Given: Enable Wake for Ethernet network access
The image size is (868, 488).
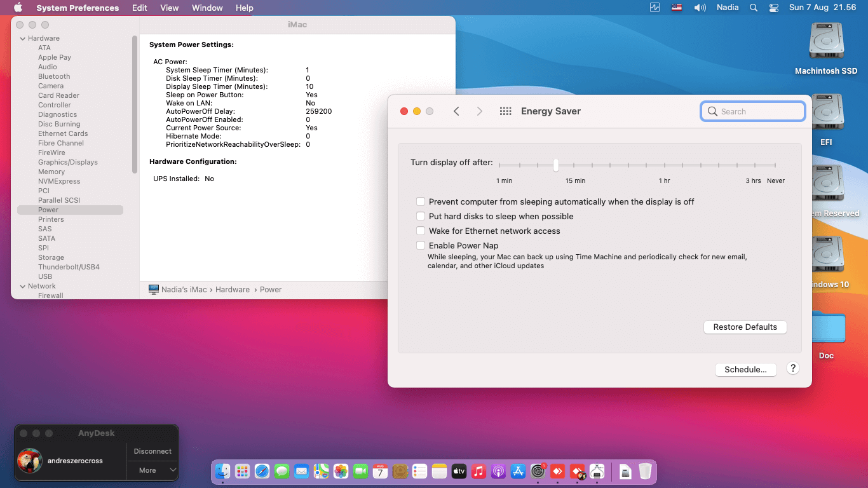Looking at the screenshot, I should coord(421,231).
